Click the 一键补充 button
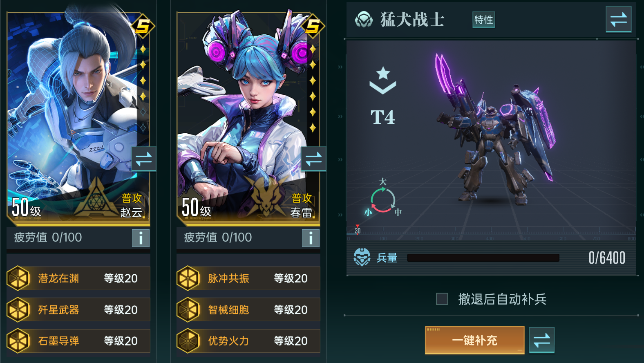644x363 pixels. tap(475, 340)
